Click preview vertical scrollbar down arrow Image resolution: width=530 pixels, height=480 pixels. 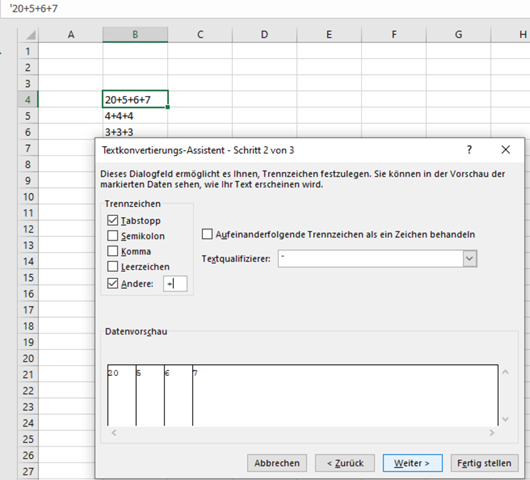click(x=505, y=419)
